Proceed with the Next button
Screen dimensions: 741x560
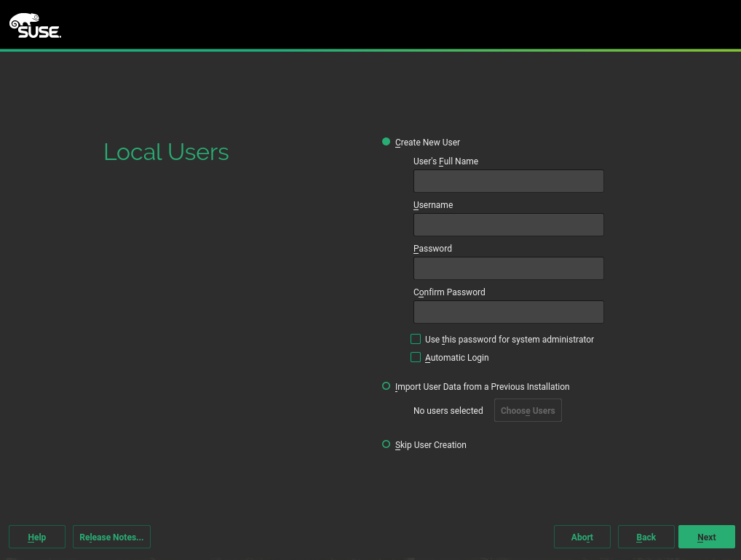pyautogui.click(x=706, y=537)
